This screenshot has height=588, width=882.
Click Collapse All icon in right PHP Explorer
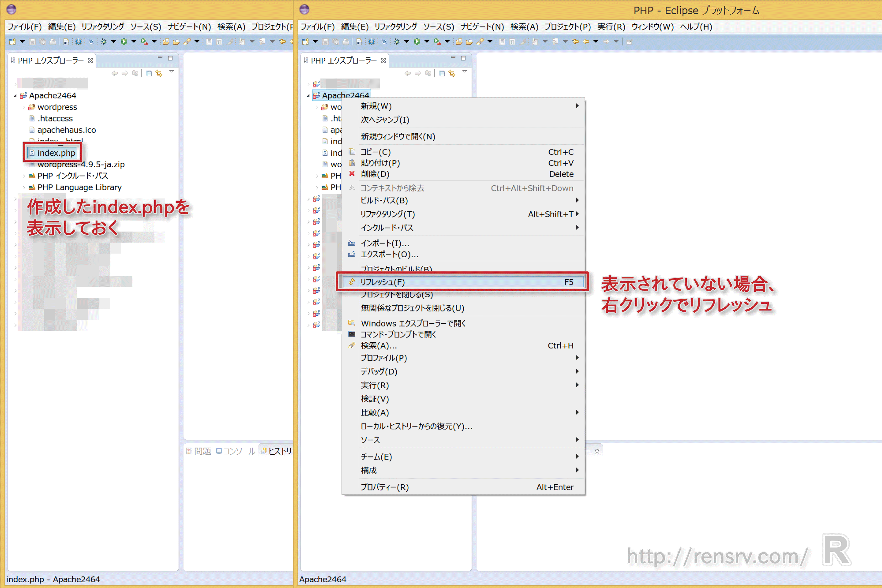coord(442,73)
